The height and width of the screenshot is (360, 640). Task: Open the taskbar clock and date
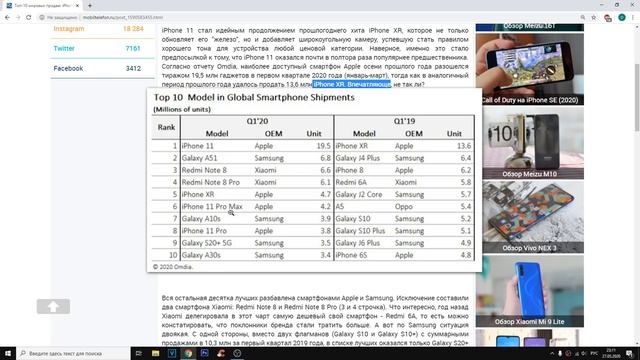pos(611,353)
